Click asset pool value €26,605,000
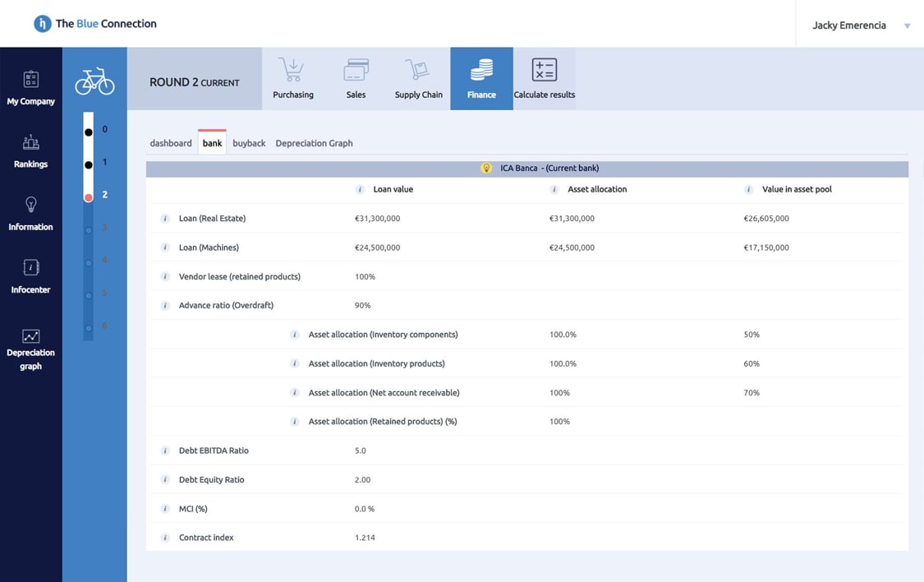 766,219
